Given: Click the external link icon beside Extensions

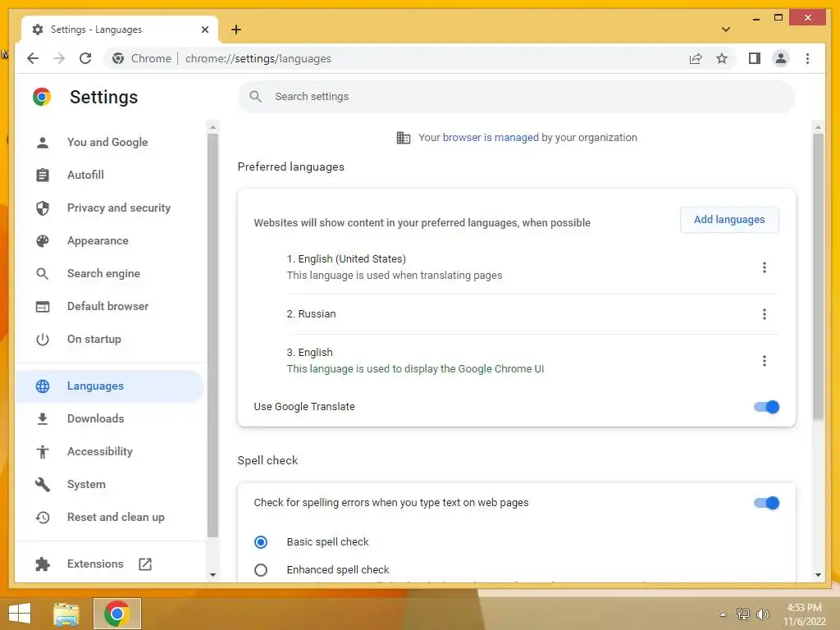Looking at the screenshot, I should tap(145, 564).
